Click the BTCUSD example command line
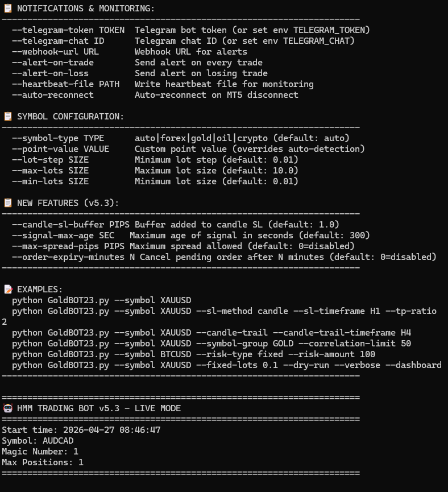Image resolution: width=448 pixels, height=492 pixels. click(x=193, y=354)
